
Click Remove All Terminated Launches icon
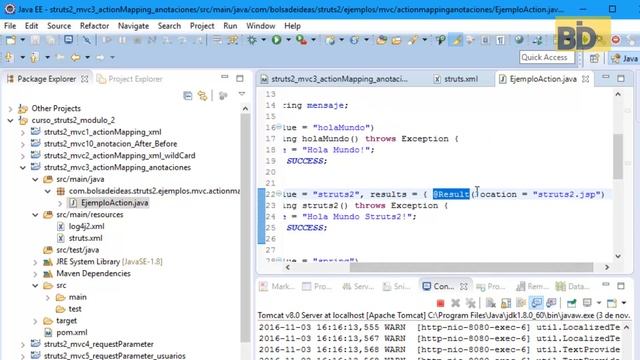pyautogui.click(x=471, y=303)
